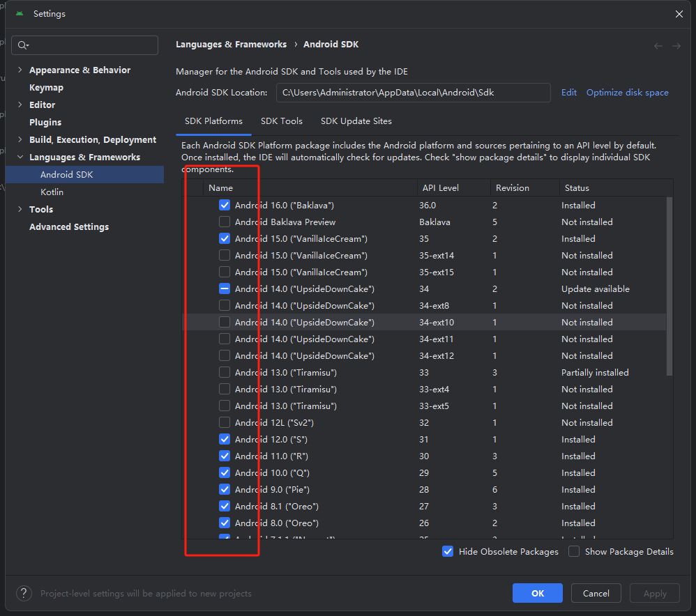696x616 pixels.
Task: Open the help question mark icon
Action: 24,593
